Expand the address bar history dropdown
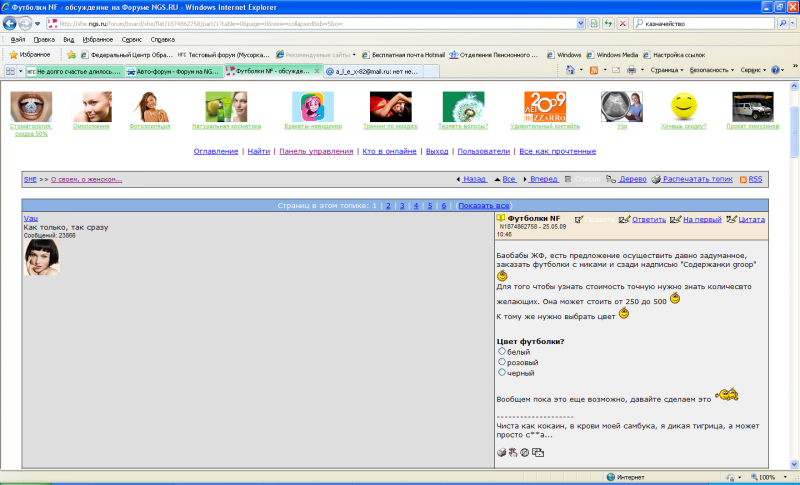 (581, 23)
